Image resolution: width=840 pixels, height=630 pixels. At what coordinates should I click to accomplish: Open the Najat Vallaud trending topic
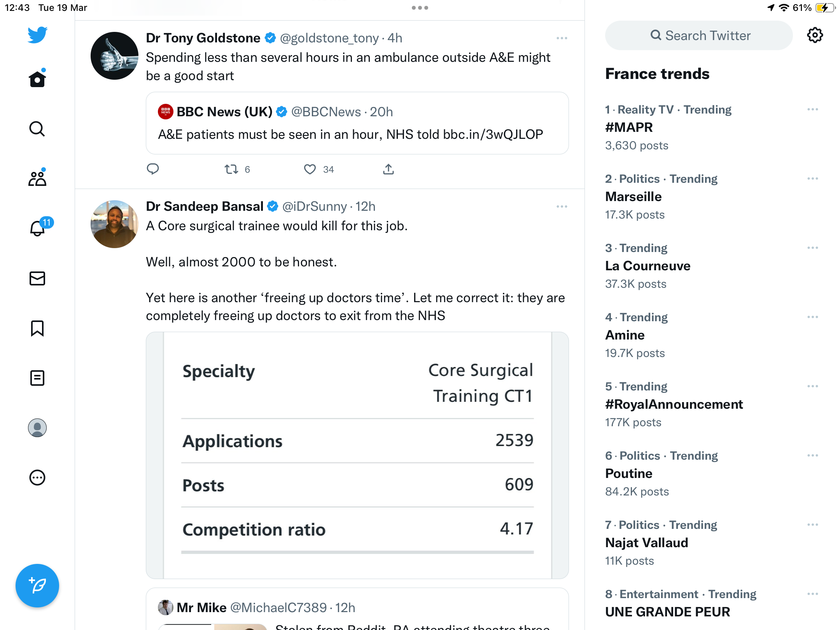[x=647, y=542]
